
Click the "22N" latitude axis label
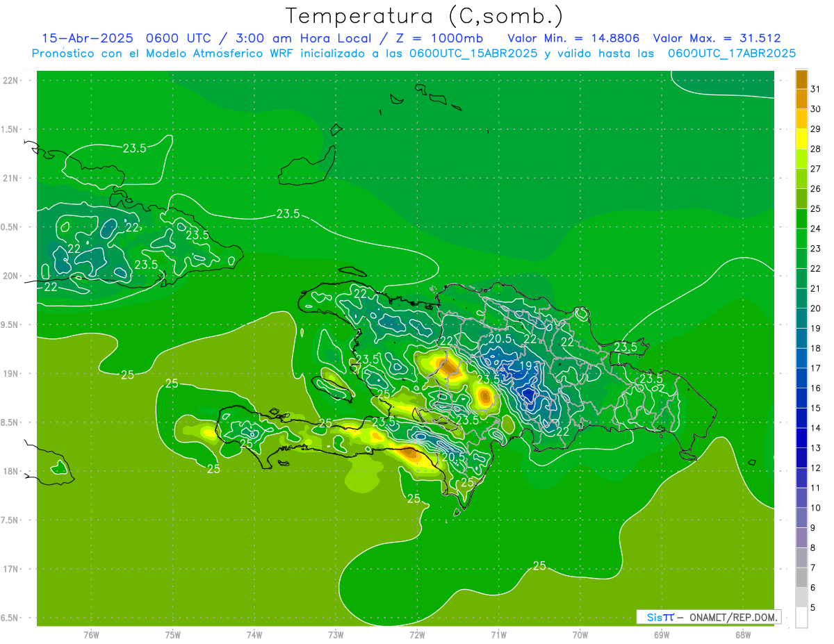pos(10,81)
